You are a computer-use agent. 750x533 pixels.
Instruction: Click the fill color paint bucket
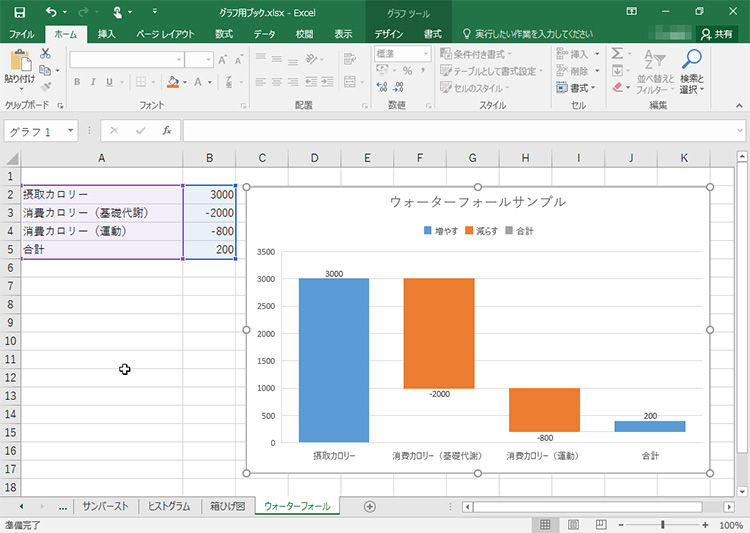172,82
